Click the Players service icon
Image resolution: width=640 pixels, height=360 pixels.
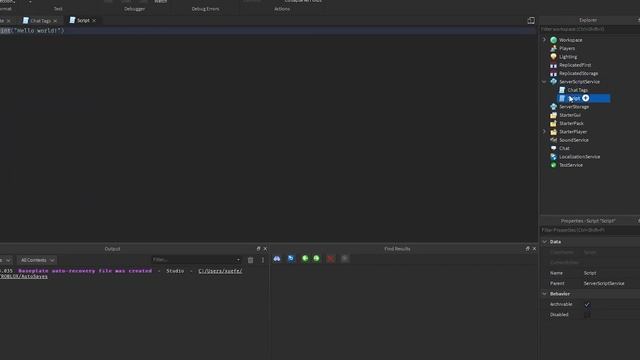click(553, 48)
